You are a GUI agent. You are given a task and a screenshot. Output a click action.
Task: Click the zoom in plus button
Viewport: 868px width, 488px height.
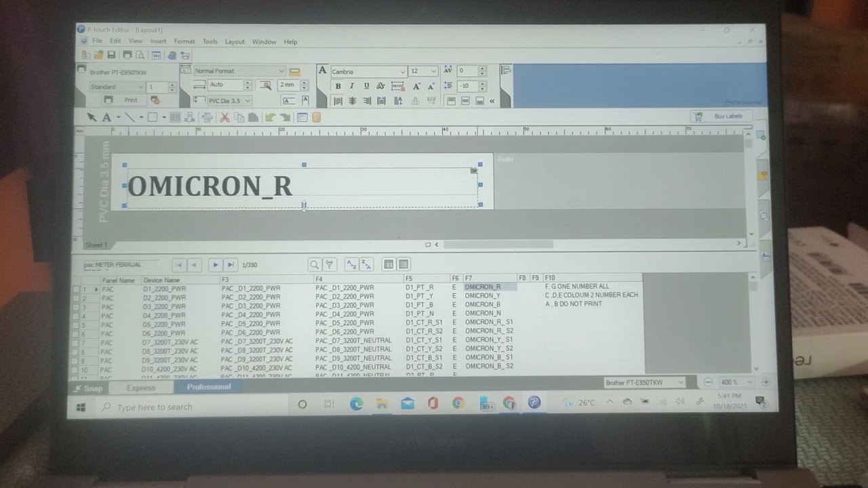(766, 382)
